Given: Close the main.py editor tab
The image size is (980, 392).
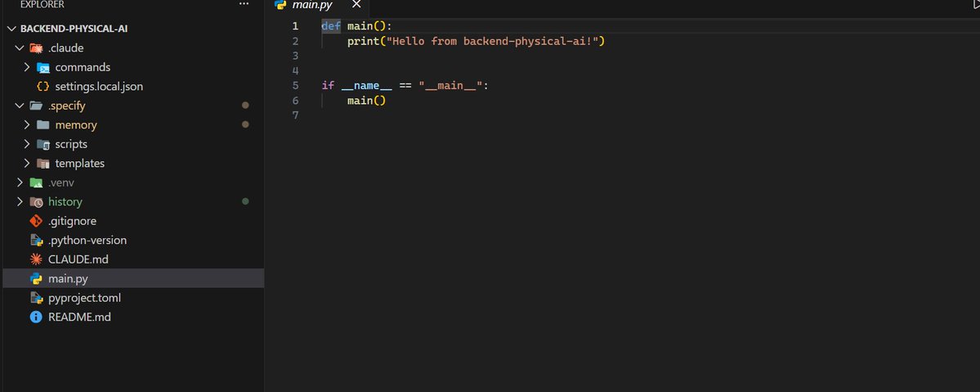Looking at the screenshot, I should pyautogui.click(x=356, y=4).
